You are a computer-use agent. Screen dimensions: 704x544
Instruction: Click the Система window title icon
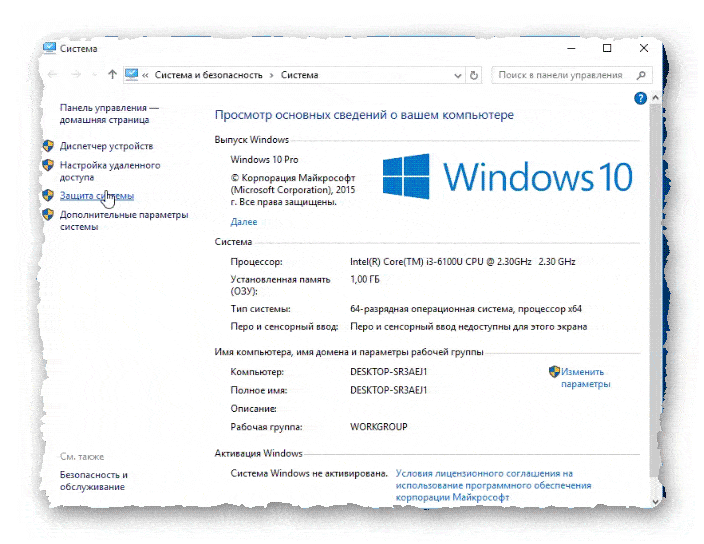point(49,48)
